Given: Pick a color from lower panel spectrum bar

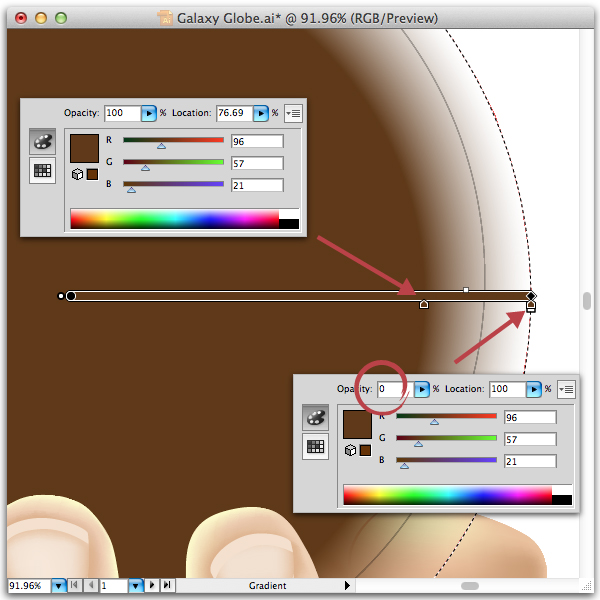Looking at the screenshot, I should pyautogui.click(x=447, y=495).
